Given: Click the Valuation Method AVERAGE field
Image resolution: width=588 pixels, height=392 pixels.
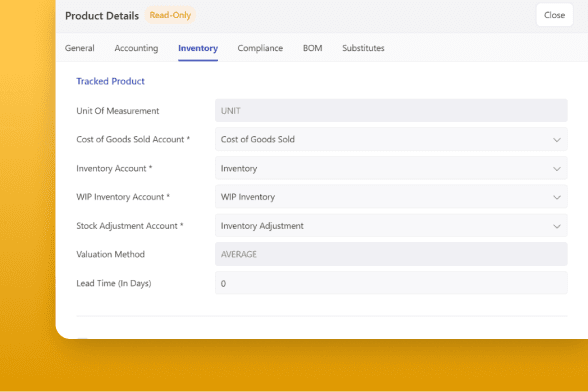Looking at the screenshot, I should pyautogui.click(x=391, y=254).
